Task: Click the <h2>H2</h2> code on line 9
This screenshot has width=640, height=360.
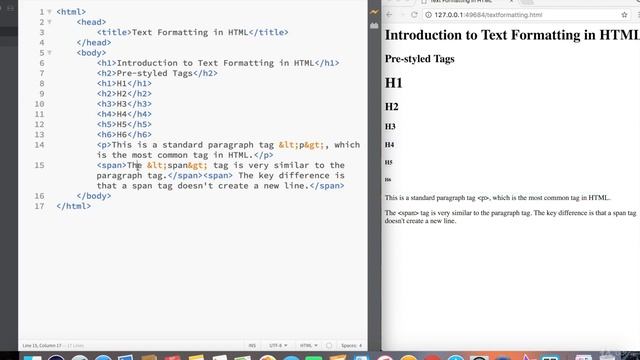Action: [124, 93]
